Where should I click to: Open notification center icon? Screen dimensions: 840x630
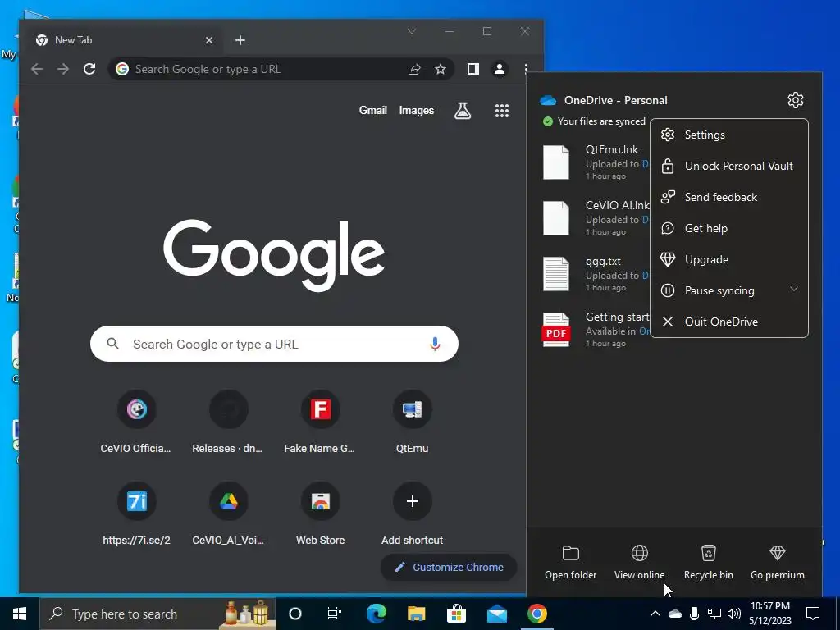pyautogui.click(x=813, y=614)
